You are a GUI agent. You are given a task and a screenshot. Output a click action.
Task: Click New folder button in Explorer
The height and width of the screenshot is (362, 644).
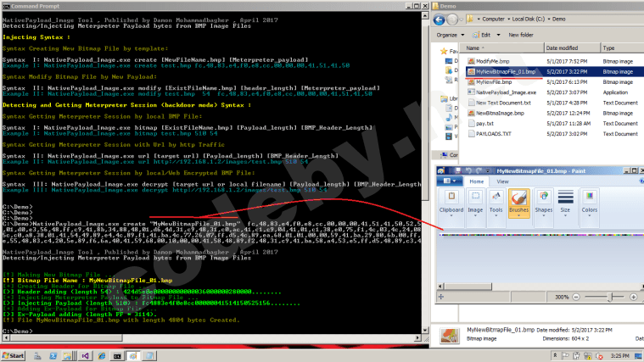point(521,35)
